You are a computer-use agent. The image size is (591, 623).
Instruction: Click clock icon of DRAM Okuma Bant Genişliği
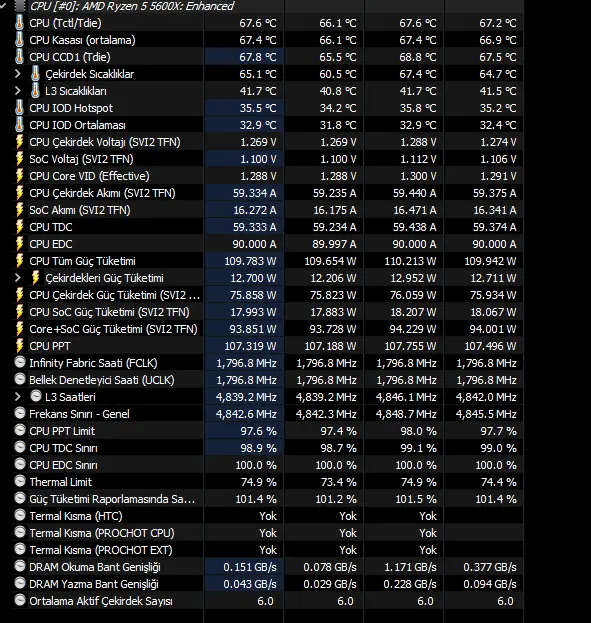click(x=19, y=566)
